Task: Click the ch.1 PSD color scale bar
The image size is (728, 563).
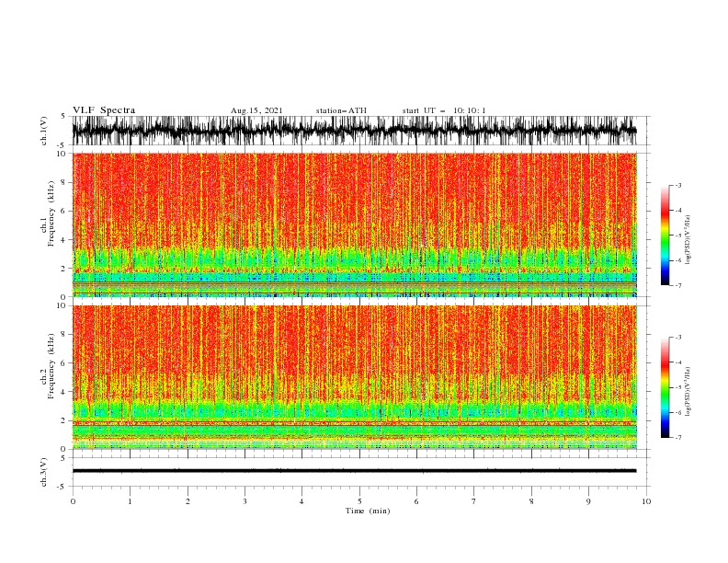Action: click(x=665, y=236)
